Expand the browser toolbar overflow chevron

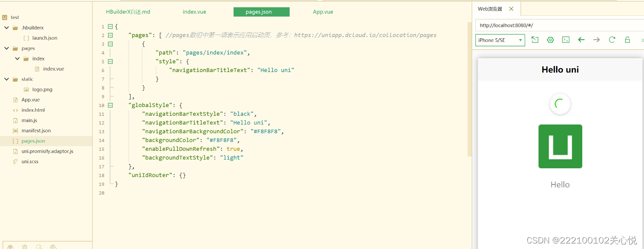pyautogui.click(x=642, y=41)
